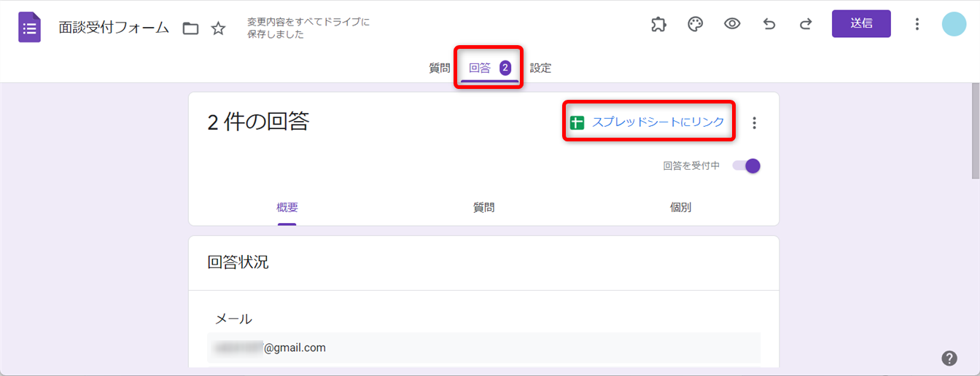Move form to folder icon
Screen dimensions: 980x376
190,28
